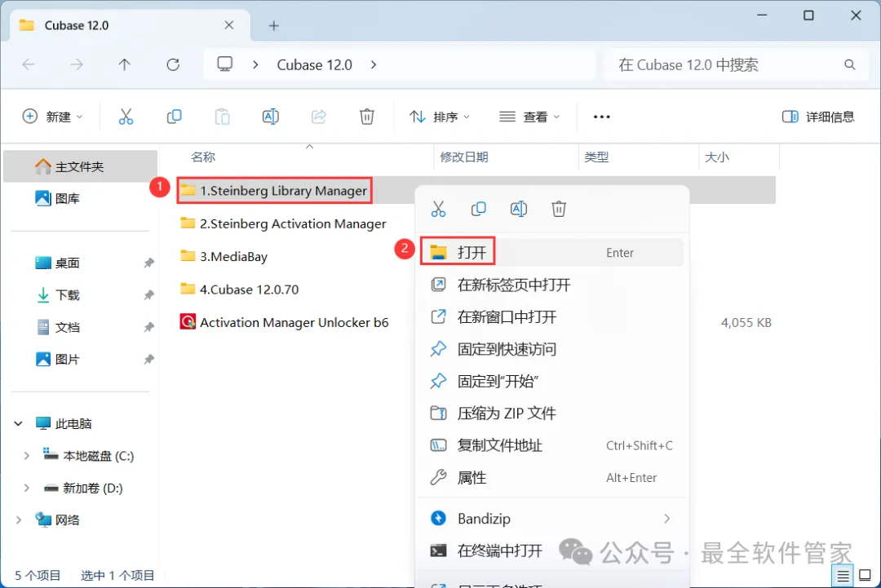This screenshot has height=588, width=881.
Task: Click the Copy icon in the context menu
Action: (x=478, y=209)
